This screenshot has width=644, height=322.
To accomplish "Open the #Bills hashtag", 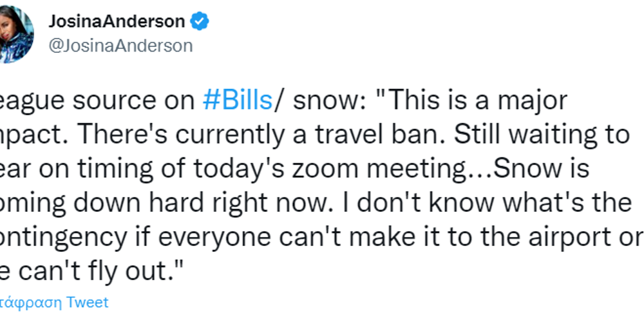I will click(x=238, y=100).
